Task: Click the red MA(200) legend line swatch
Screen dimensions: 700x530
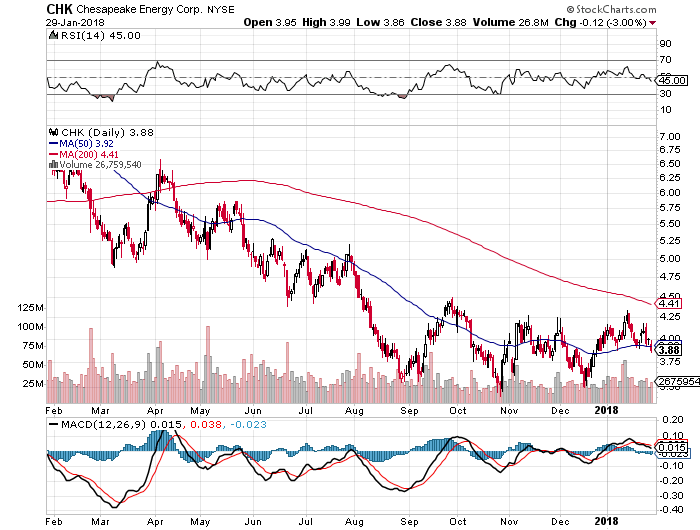Action: [53, 154]
